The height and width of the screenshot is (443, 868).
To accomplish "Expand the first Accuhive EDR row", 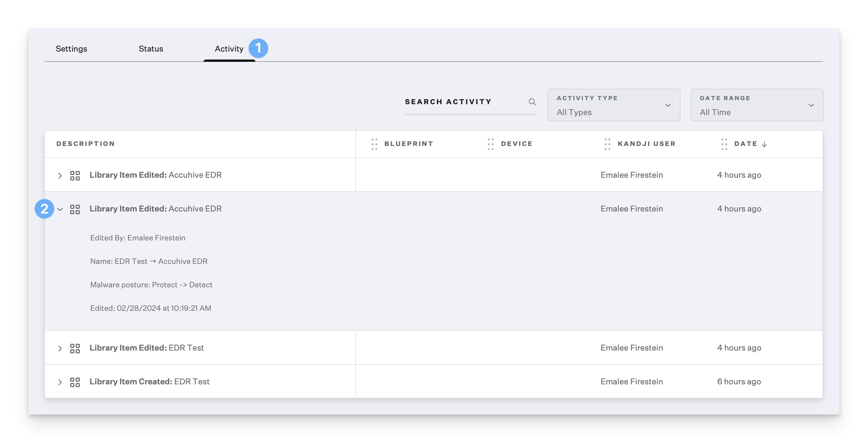I will [x=60, y=175].
